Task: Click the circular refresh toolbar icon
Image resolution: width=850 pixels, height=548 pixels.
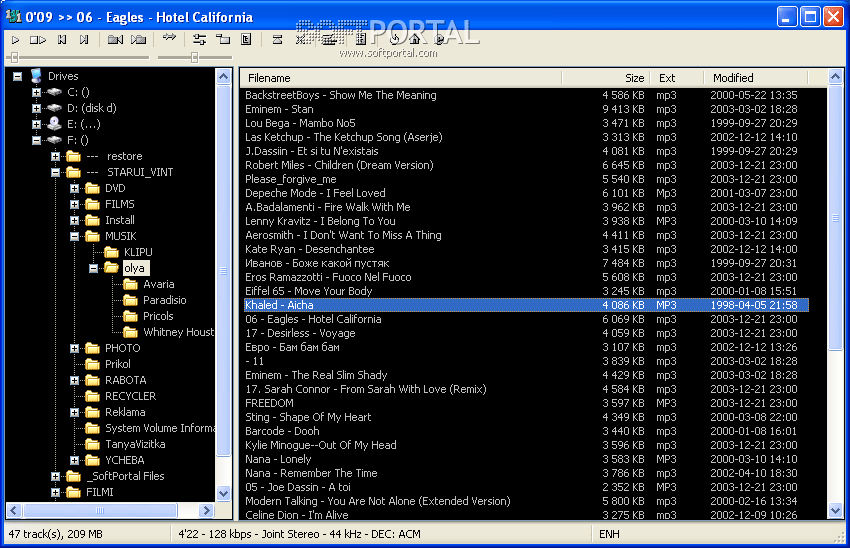Action: (394, 39)
